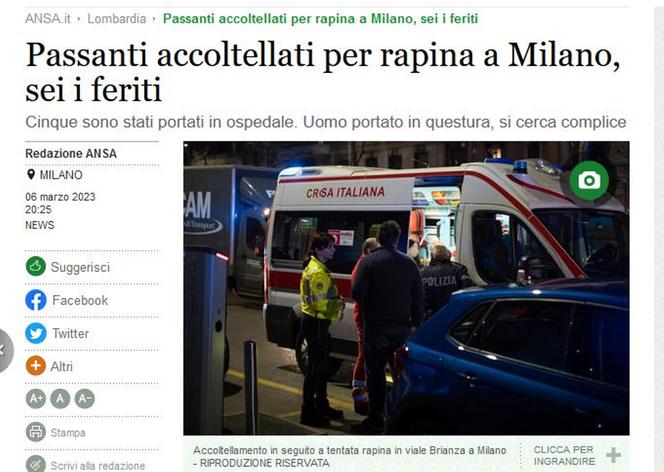664x472 pixels.
Task: Click the Scrivi alla redazione icon
Action: pos(36,464)
